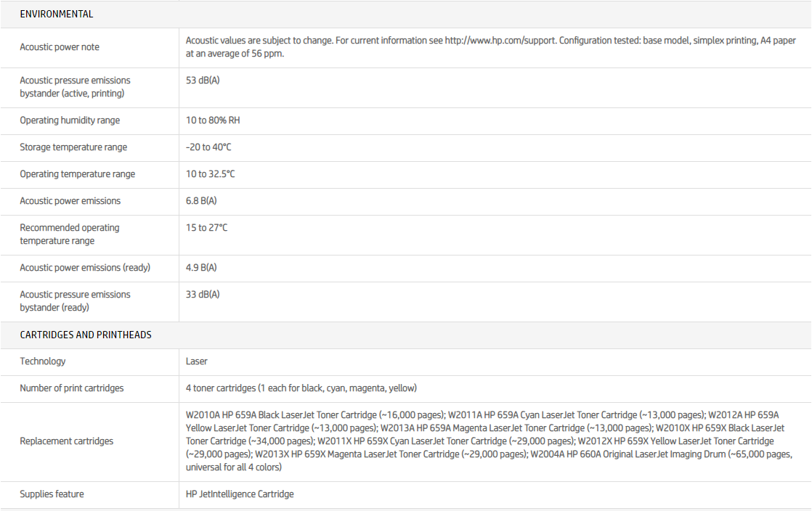Click the HP JetIntelligence Cartridge value
812x511 pixels.
coord(240,494)
